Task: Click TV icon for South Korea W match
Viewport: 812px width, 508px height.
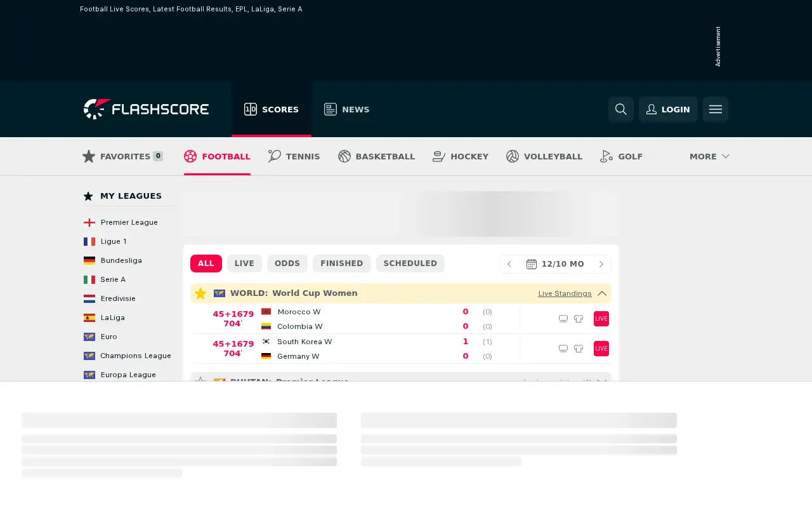Action: tap(563, 349)
